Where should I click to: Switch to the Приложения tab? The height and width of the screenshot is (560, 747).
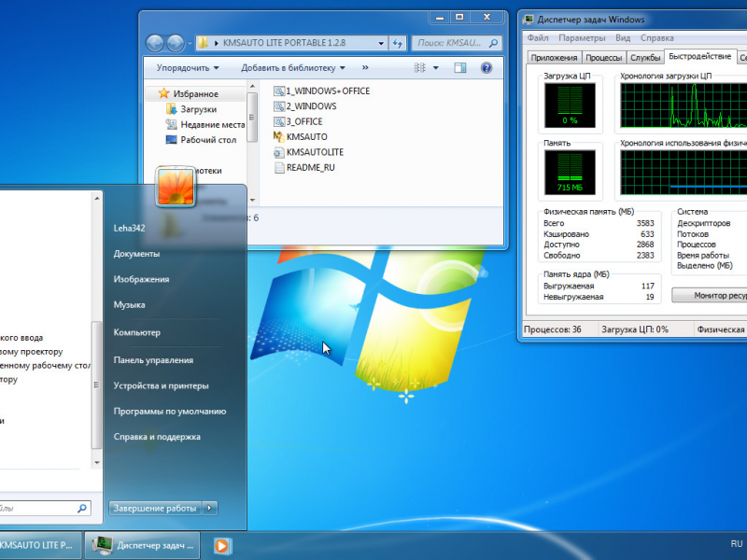point(554,58)
